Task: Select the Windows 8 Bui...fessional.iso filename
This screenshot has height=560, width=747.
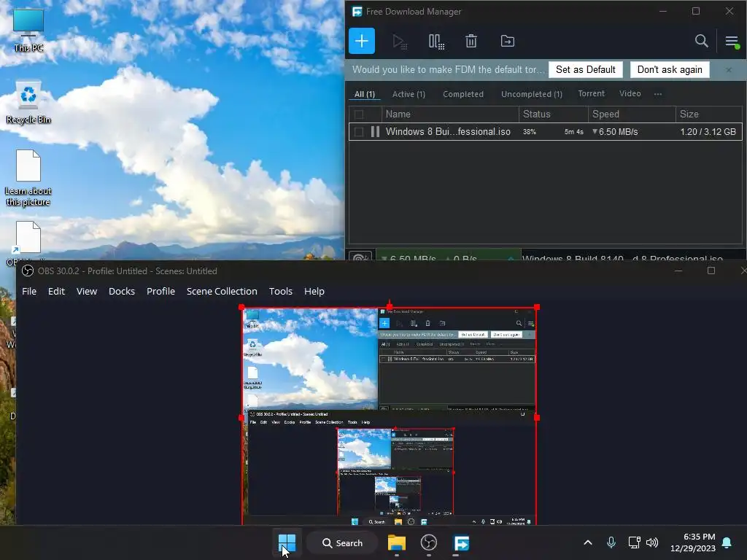Action: click(x=448, y=132)
